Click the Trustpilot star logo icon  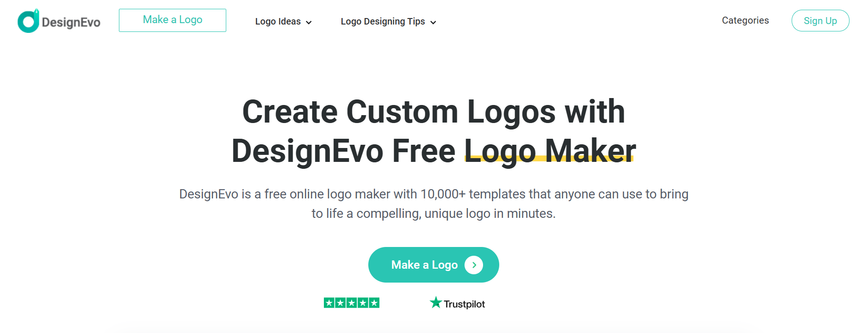tap(436, 302)
